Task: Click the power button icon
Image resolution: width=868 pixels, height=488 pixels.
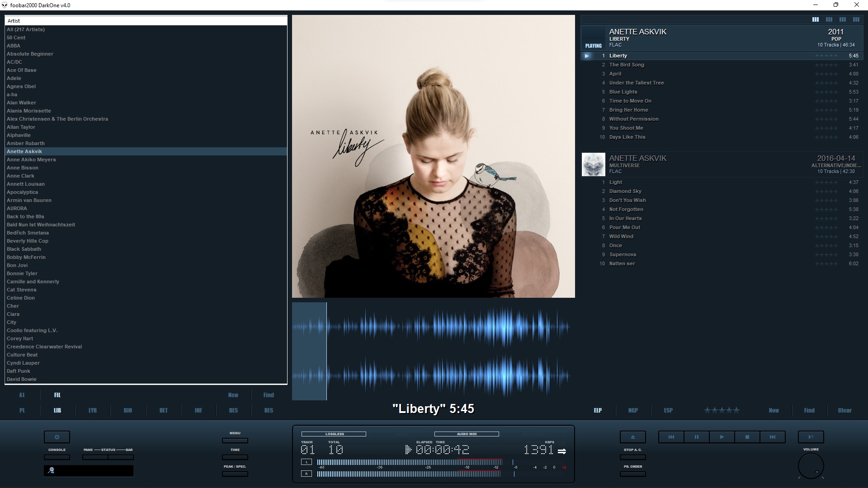Action: 57,437
